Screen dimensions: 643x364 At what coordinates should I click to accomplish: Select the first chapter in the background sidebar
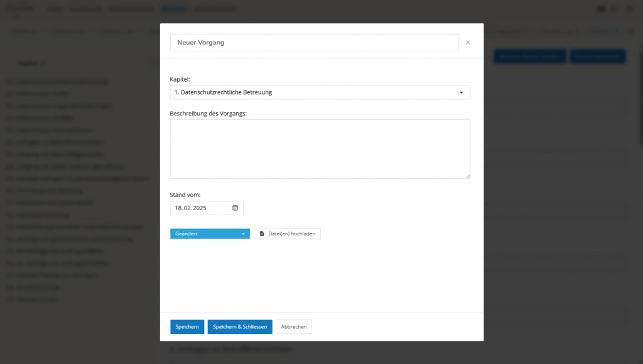coord(57,82)
